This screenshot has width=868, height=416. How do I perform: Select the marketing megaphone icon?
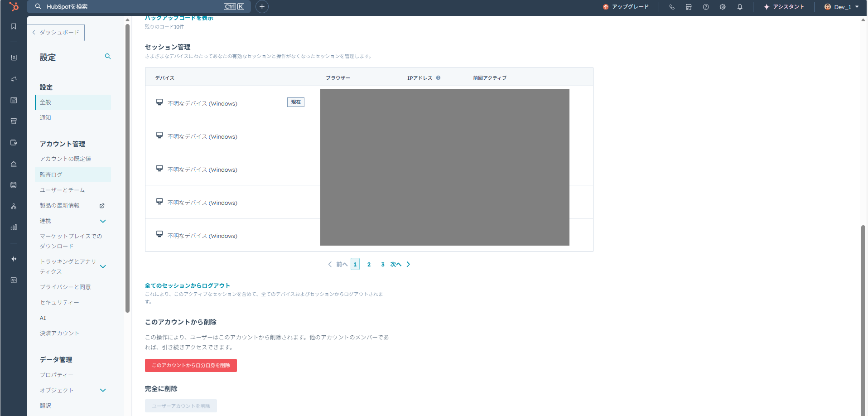pos(14,79)
